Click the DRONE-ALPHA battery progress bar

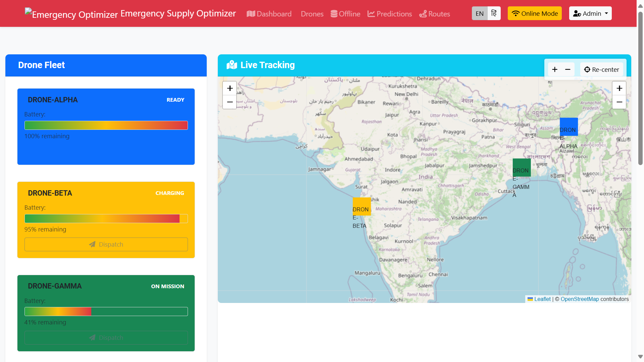(106, 125)
